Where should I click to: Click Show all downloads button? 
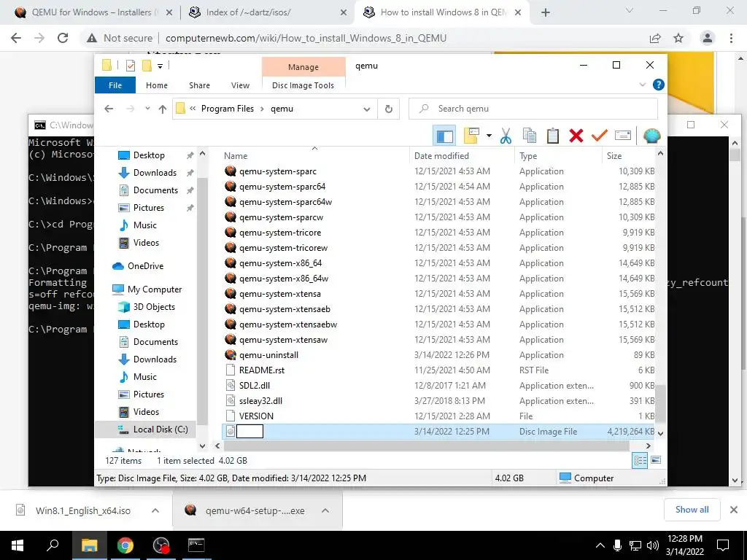point(692,510)
